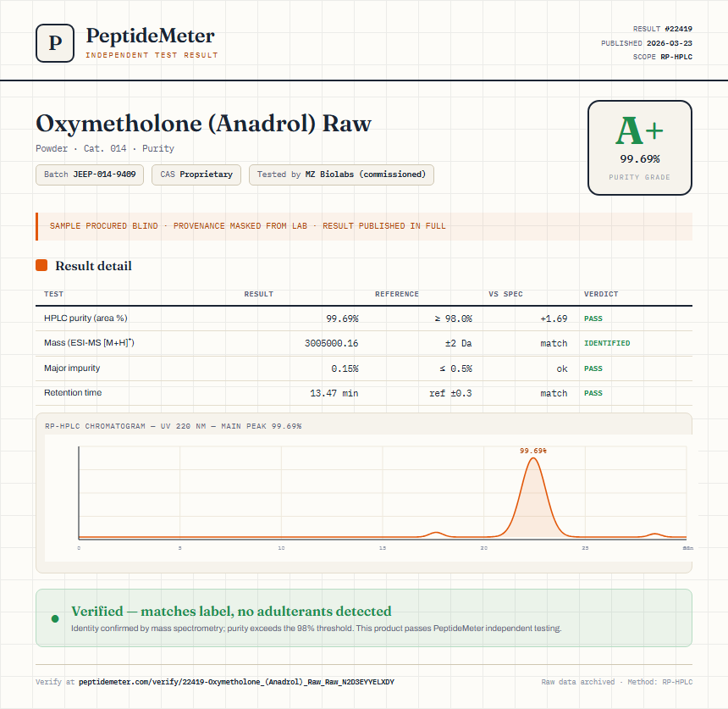This screenshot has height=709, width=728.
Task: Click the IDENTIFIED verdict label
Action: (607, 343)
